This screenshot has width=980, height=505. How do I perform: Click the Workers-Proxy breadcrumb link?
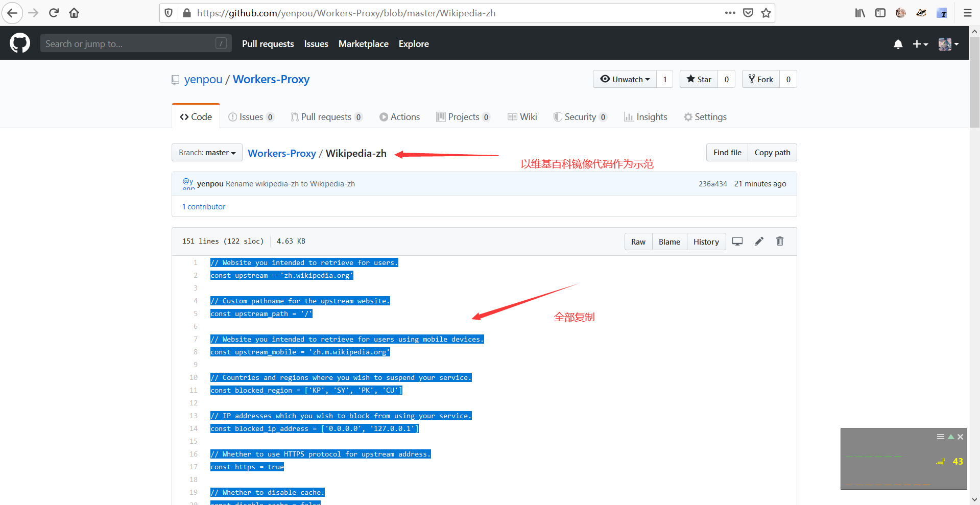282,153
